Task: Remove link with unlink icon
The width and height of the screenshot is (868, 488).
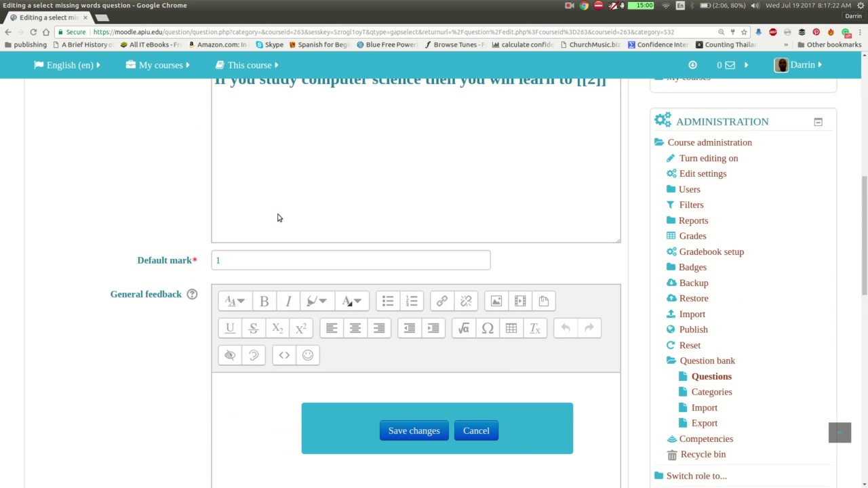Action: point(466,301)
